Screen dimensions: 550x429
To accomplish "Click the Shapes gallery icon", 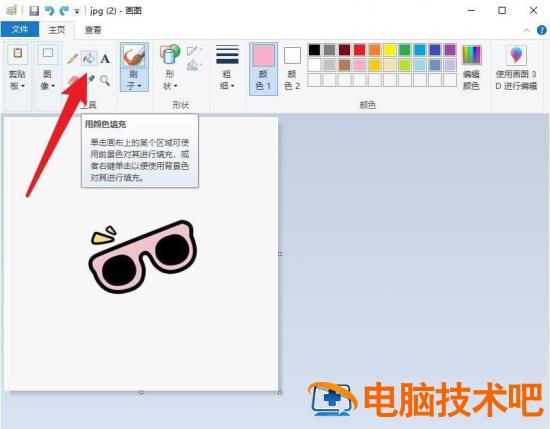I will click(170, 54).
